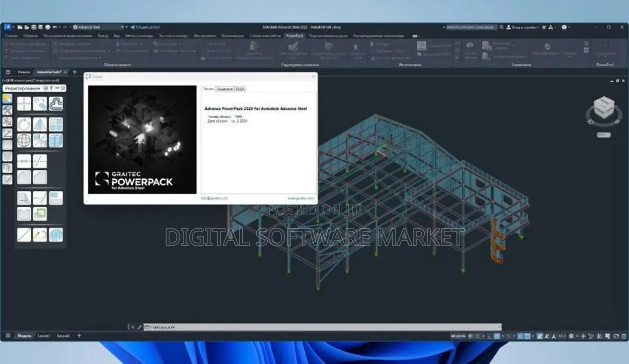Click the www.graitec.com link in About dialog
Viewport: 629px width, 364px height.
click(301, 198)
